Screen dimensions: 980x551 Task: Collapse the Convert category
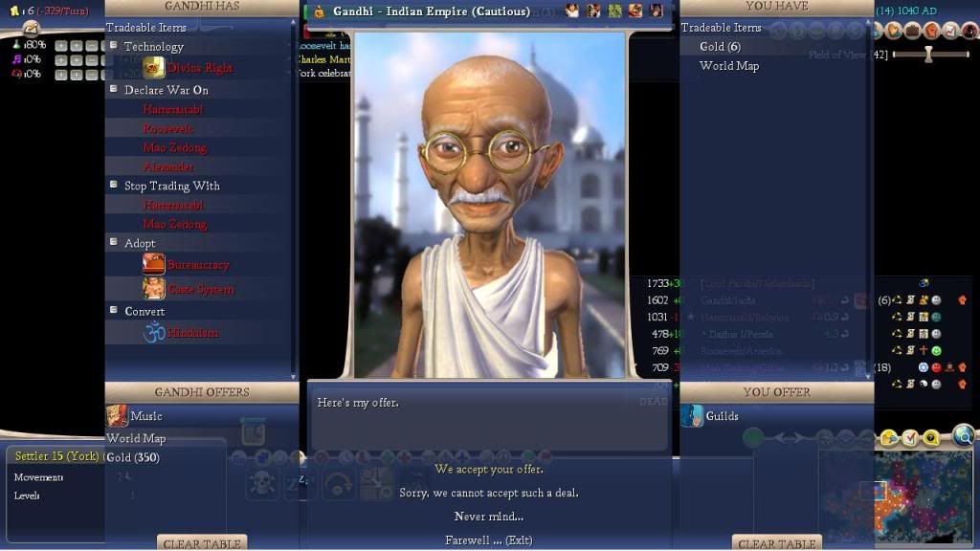[x=114, y=310]
